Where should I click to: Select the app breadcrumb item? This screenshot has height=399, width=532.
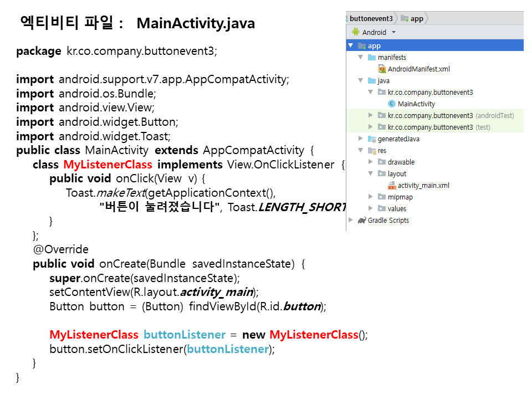[x=417, y=18]
